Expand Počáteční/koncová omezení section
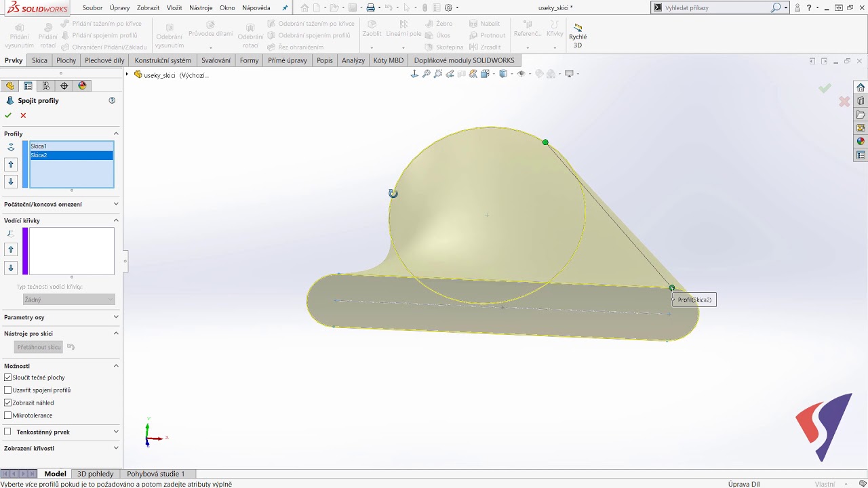868x488 pixels. tap(116, 204)
